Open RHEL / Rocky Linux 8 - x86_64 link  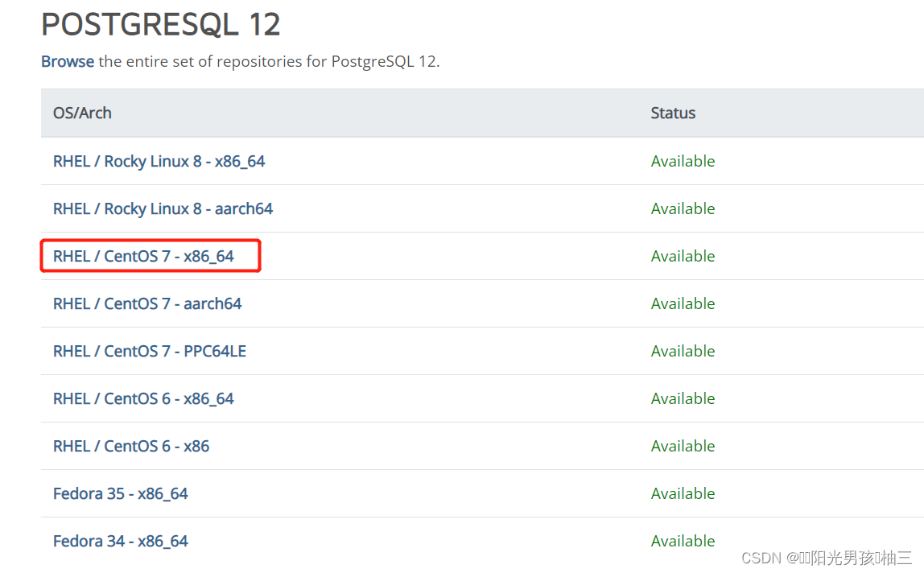coord(159,161)
